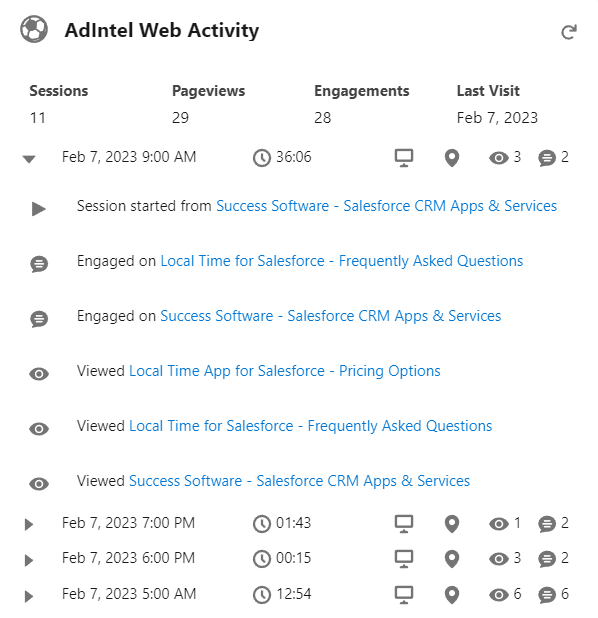Click the location pin icon for 6:00 PM session
This screenshot has width=598, height=618.
[x=452, y=559]
